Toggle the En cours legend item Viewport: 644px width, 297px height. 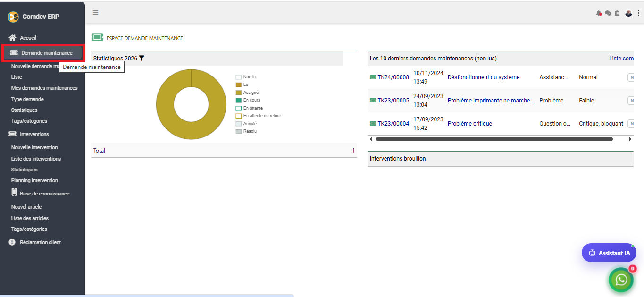point(248,100)
